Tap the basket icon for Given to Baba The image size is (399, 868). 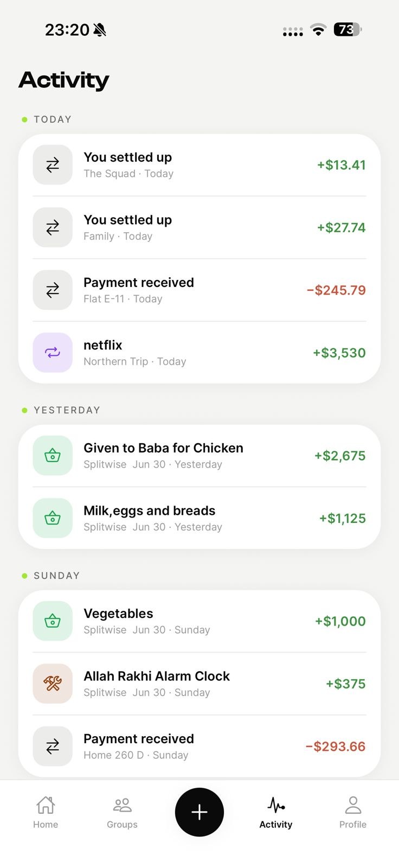53,456
